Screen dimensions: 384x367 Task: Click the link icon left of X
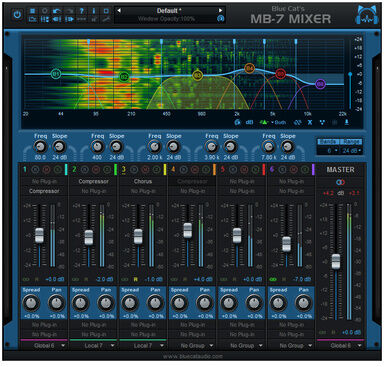[297, 122]
